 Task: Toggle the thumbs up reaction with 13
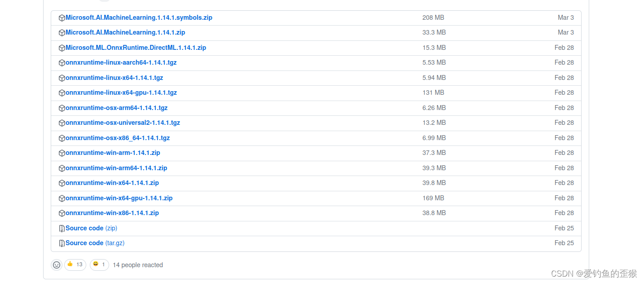tap(75, 264)
